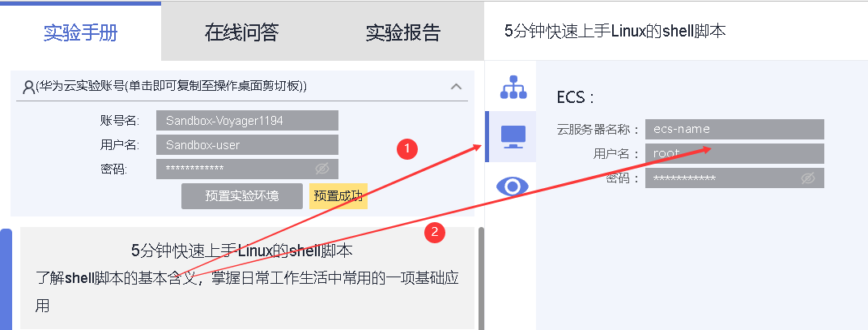Click the manual panel vertical scrollbar
The width and height of the screenshot is (868, 330).
[480, 278]
